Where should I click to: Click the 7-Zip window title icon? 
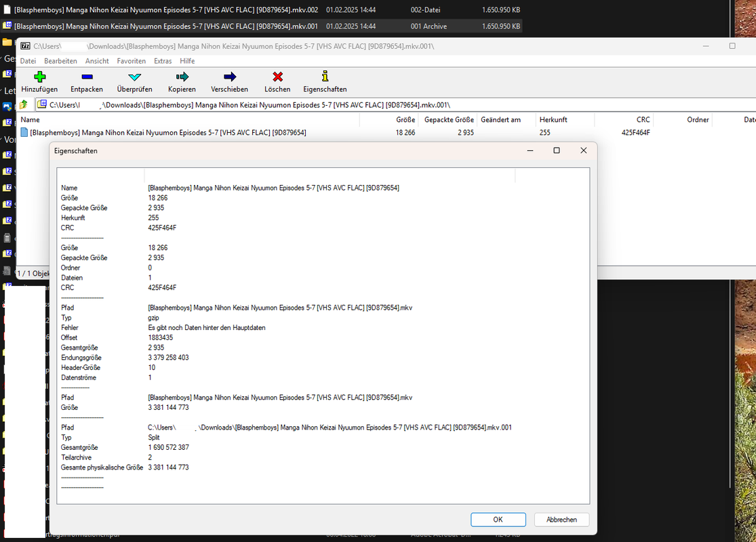pyautogui.click(x=25, y=46)
